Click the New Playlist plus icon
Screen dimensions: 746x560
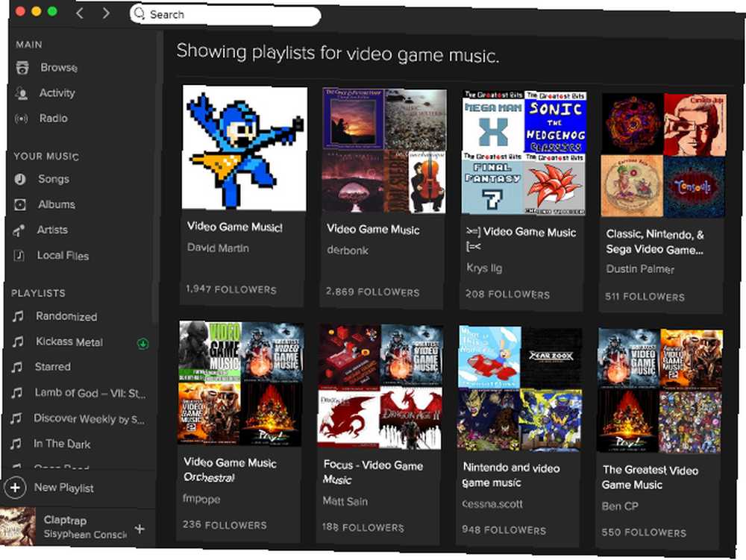coord(15,487)
